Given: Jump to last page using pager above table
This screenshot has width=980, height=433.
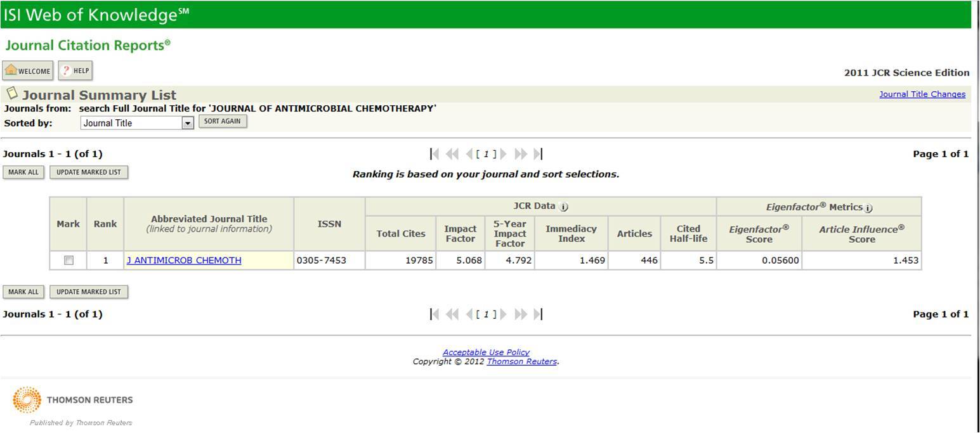Looking at the screenshot, I should tap(538, 154).
